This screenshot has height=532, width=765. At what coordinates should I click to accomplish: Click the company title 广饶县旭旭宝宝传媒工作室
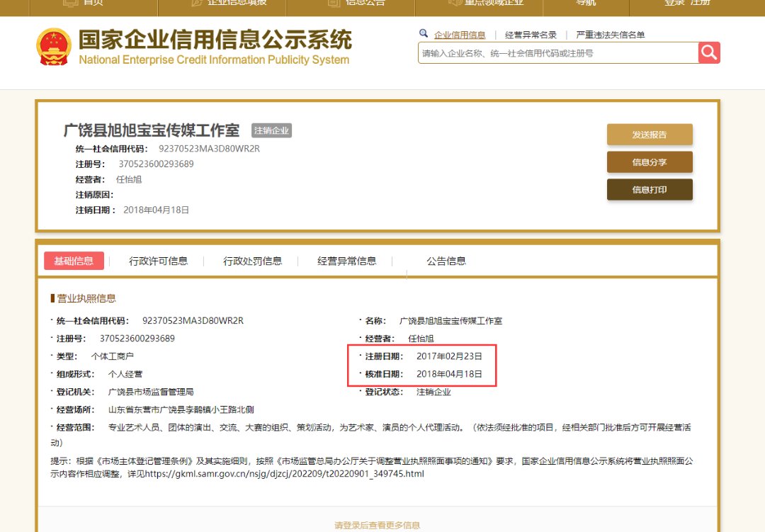[x=152, y=130]
